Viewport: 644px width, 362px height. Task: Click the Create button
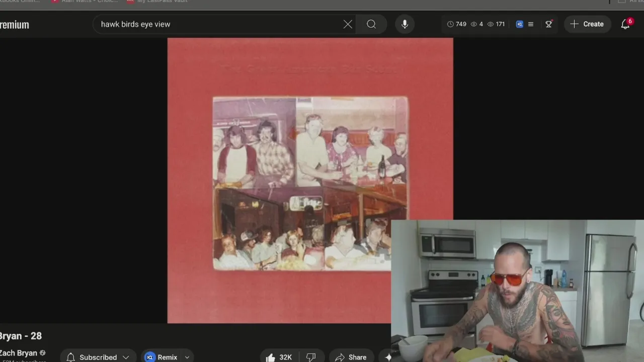[x=587, y=24]
